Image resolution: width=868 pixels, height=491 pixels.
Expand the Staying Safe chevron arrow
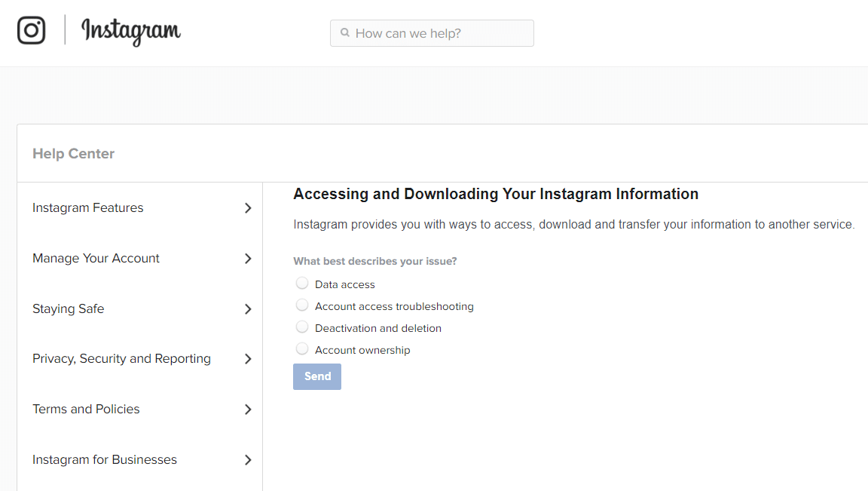coord(248,309)
